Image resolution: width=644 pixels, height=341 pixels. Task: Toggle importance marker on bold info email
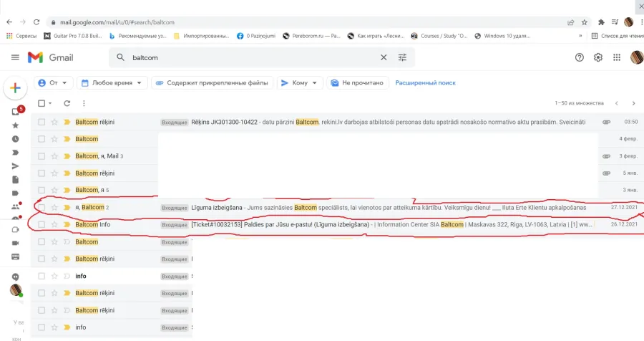coord(67,276)
